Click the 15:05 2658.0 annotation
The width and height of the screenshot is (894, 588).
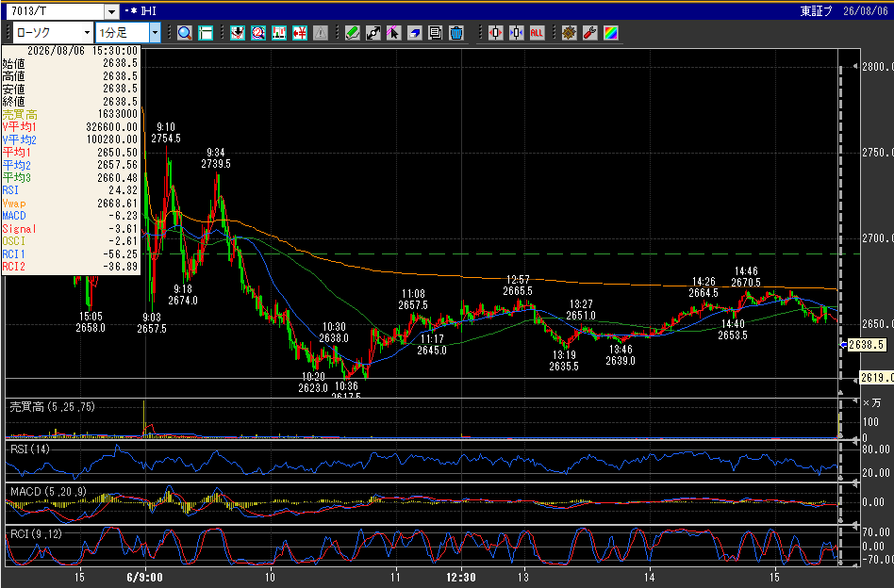(91, 322)
